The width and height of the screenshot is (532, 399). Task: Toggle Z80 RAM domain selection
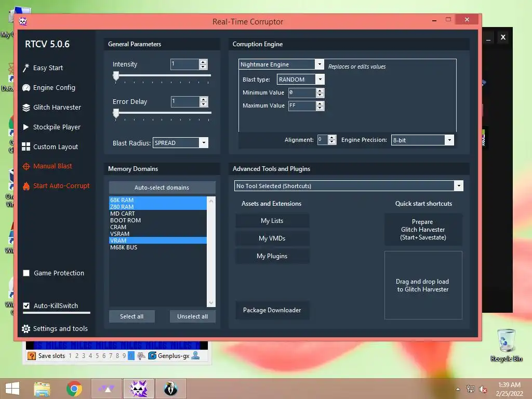click(158, 207)
